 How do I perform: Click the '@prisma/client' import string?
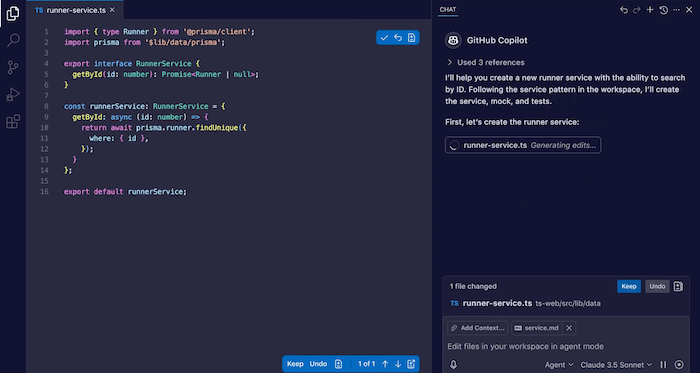pos(217,32)
